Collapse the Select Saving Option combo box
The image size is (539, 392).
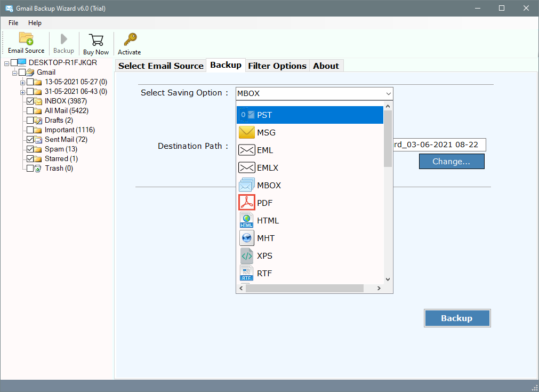point(388,94)
